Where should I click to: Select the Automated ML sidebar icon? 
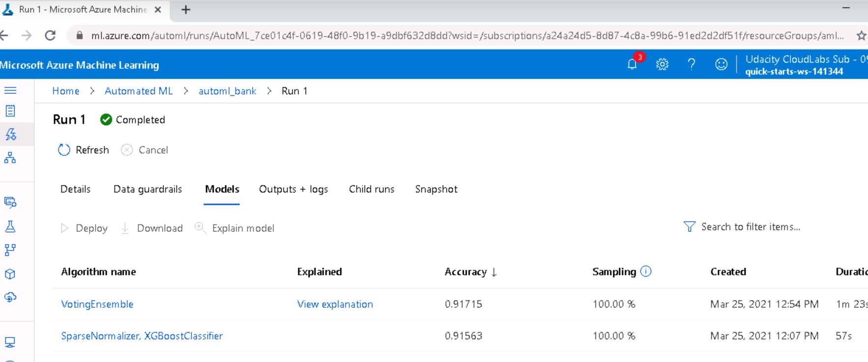pyautogui.click(x=10, y=134)
